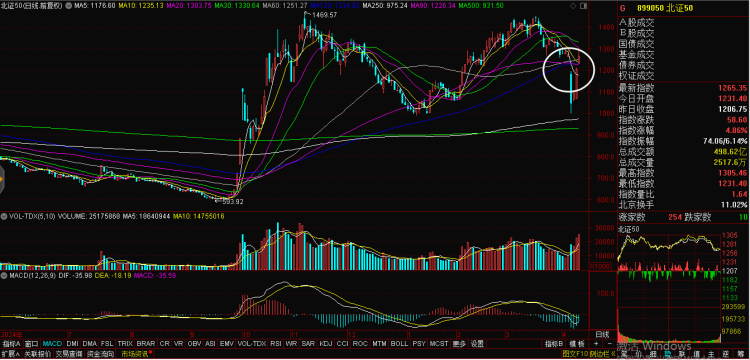Image resolution: width=750 pixels, height=360 pixels.
Task: Switch indicator to KDJ
Action: click(326, 344)
